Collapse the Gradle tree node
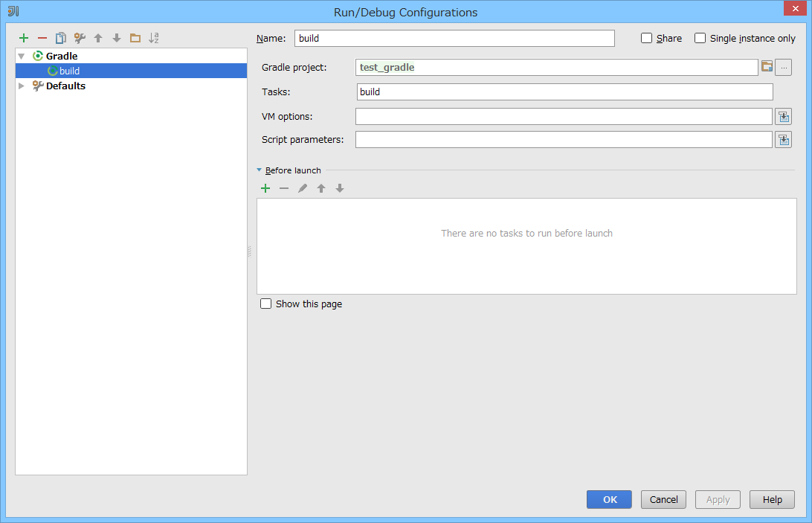 pyautogui.click(x=21, y=56)
